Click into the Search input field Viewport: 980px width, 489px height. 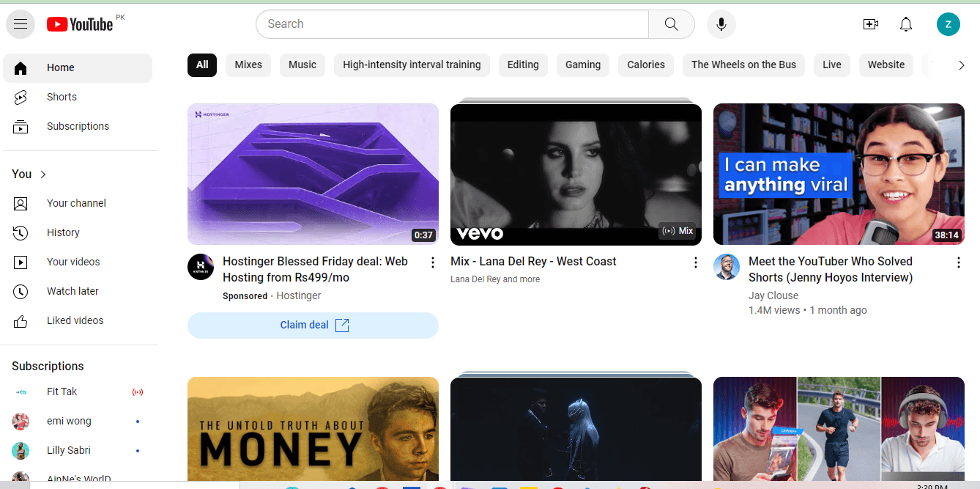(x=452, y=24)
